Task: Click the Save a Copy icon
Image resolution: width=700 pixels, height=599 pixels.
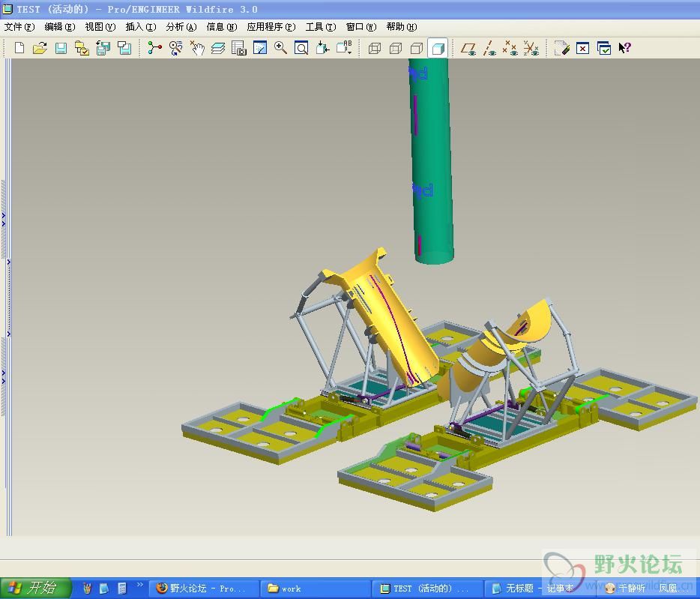Action: tap(103, 48)
